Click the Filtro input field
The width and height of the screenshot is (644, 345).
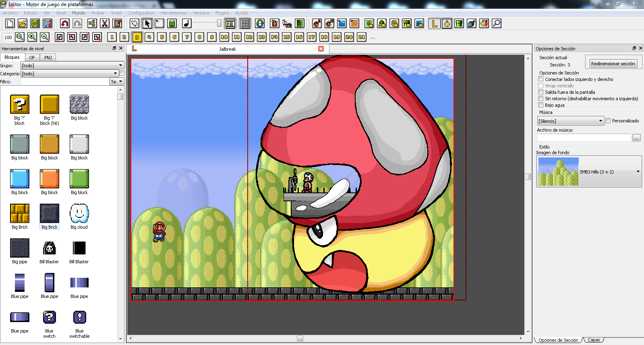65,81
